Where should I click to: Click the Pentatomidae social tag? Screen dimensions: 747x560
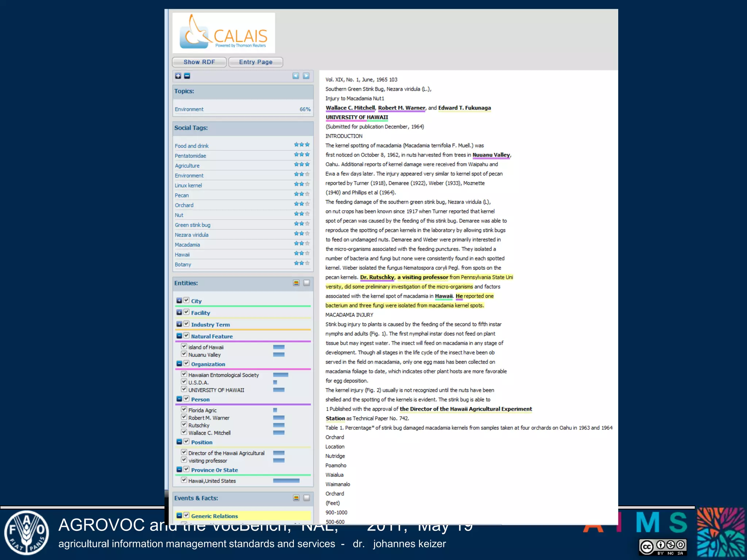[190, 156]
